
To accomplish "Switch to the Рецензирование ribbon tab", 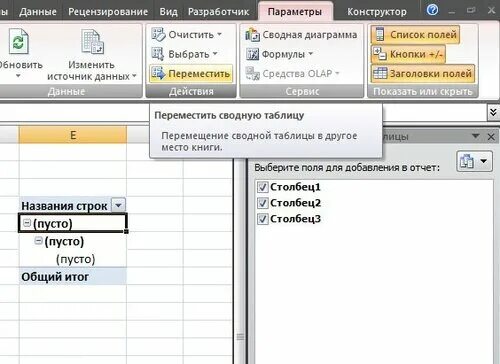I will click(108, 12).
